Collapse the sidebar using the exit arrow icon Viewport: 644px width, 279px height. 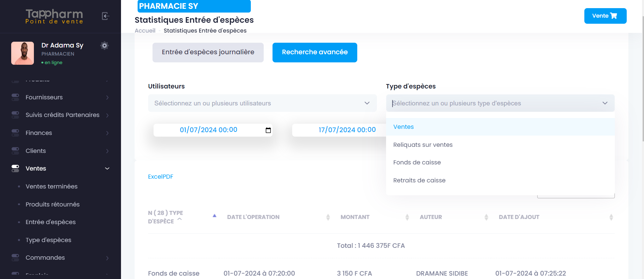click(105, 16)
